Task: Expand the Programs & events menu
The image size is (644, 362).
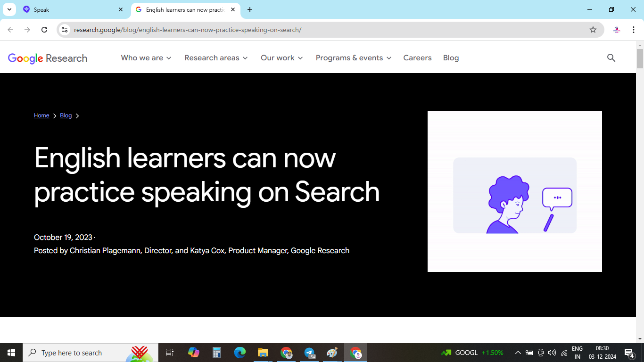Action: point(354,58)
